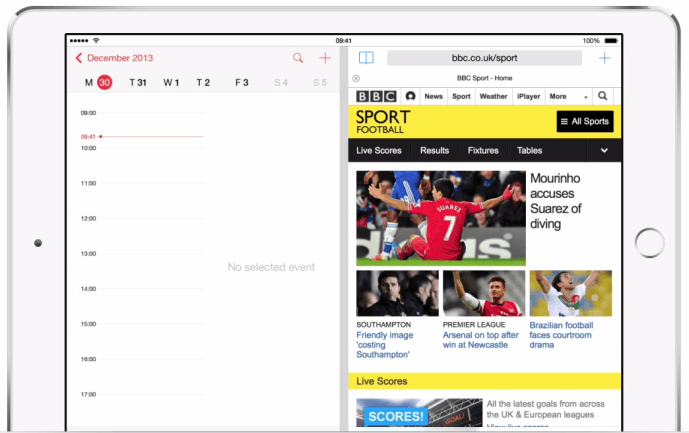Viewport: 689px width, 433px height.
Task: Open the All Sports menu button
Action: [585, 121]
